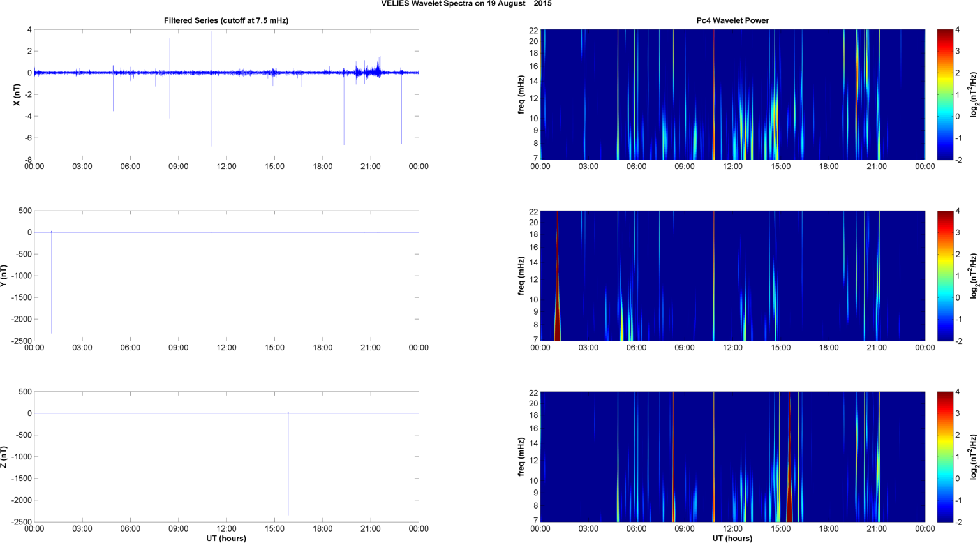Click UT (hours) label under bottom wavelet spectrum

(x=732, y=538)
